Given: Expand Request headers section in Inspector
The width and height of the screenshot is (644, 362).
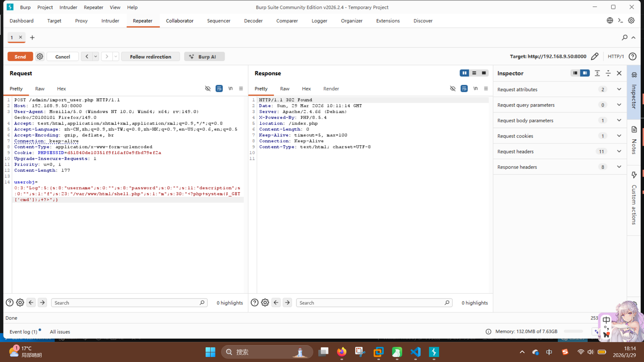Looking at the screenshot, I should [619, 152].
